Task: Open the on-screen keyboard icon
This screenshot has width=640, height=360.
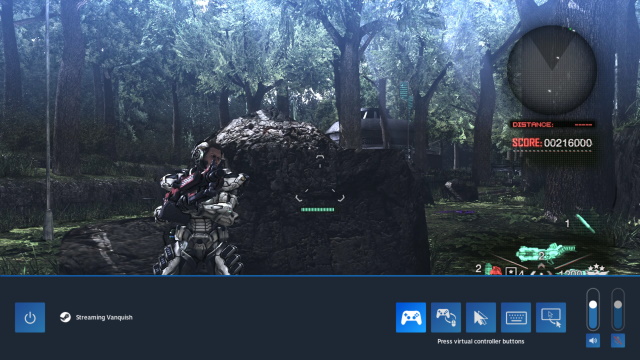Action: click(516, 317)
